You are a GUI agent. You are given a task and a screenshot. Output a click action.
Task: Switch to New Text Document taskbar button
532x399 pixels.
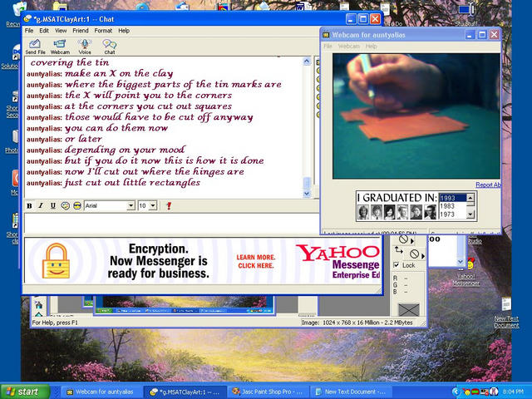(x=351, y=392)
